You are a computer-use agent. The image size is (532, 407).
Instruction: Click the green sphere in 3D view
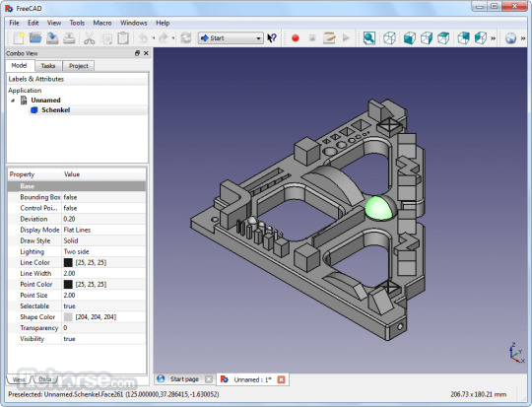point(379,207)
